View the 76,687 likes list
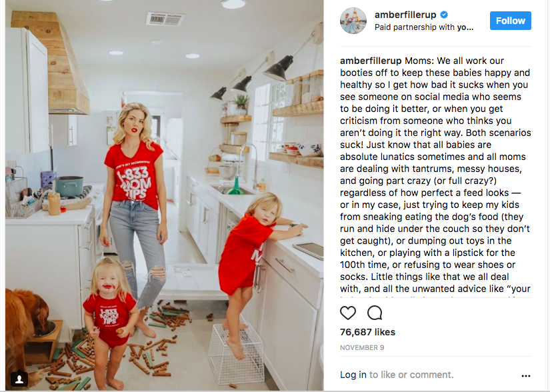Image resolution: width=550 pixels, height=392 pixels. click(x=367, y=332)
